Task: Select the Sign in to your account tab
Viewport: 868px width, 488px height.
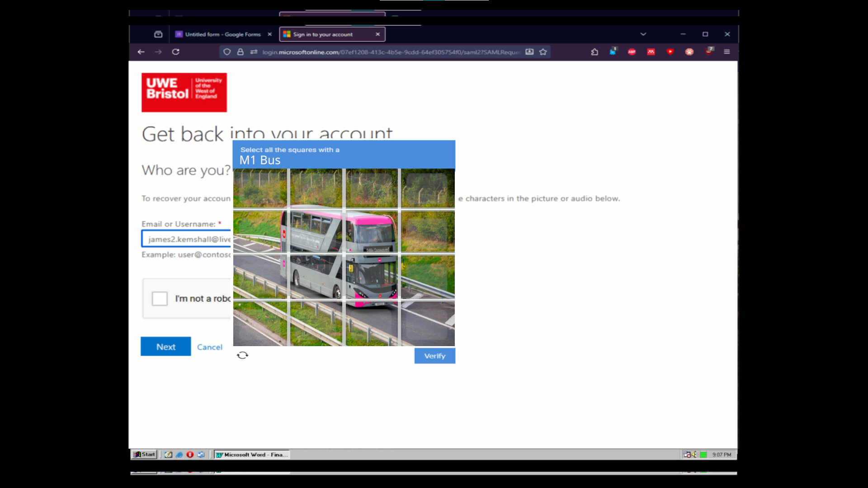Action: [x=323, y=34]
